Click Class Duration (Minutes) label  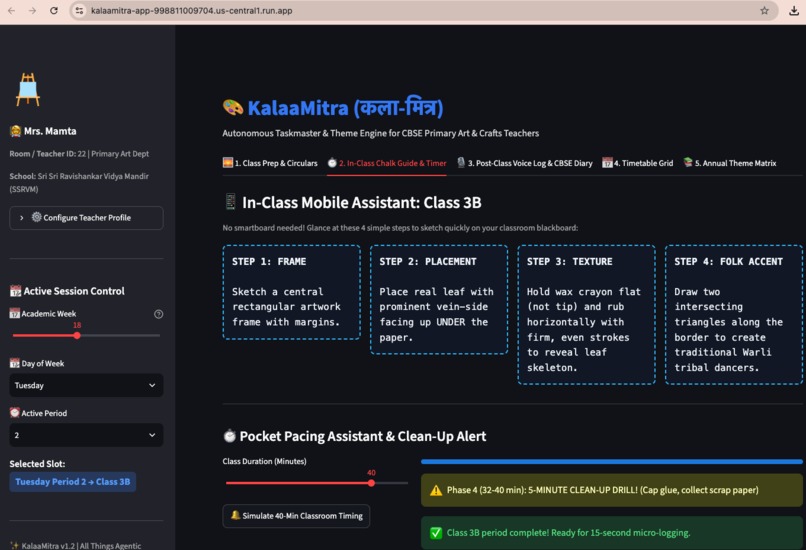click(x=264, y=461)
